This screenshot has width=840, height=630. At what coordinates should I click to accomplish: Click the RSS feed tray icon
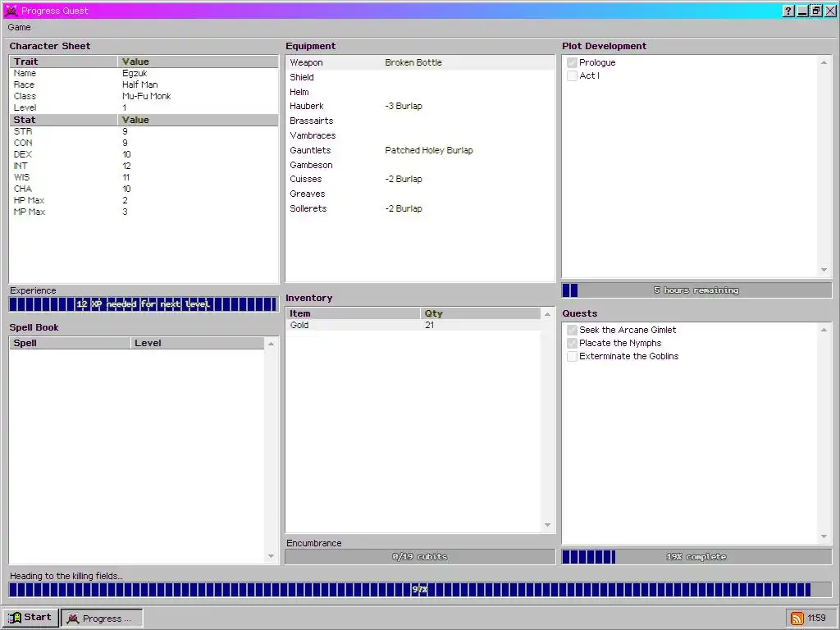click(x=797, y=619)
